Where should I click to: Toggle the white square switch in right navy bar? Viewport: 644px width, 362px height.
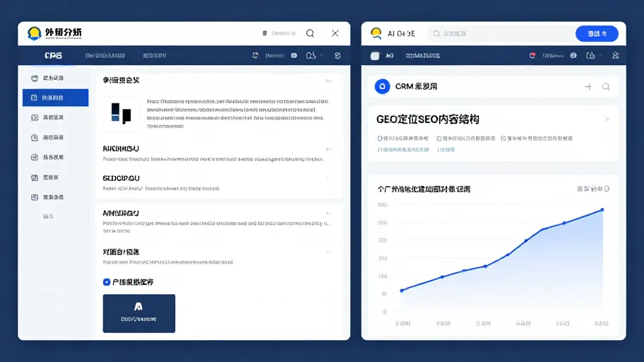click(375, 56)
